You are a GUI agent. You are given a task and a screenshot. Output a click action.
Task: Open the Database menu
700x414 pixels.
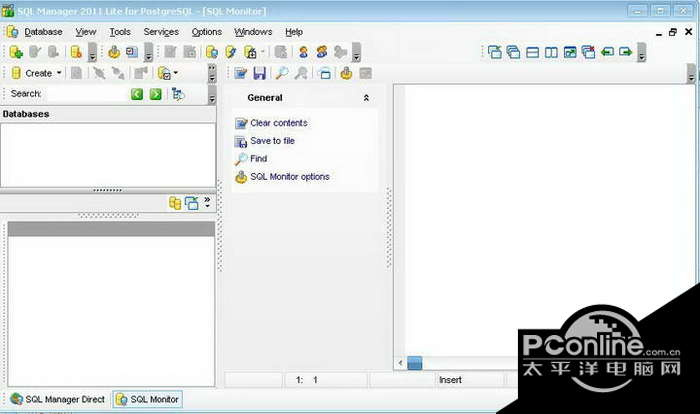43,32
